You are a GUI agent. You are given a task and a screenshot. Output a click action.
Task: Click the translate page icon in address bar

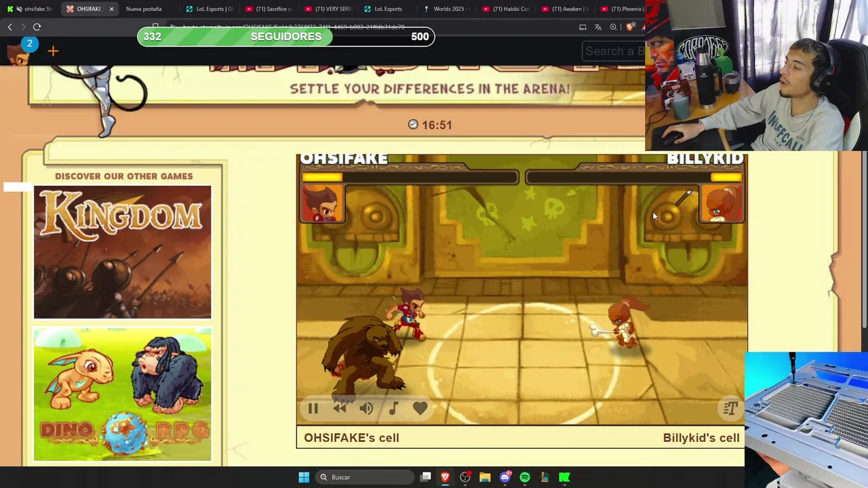[x=598, y=27]
